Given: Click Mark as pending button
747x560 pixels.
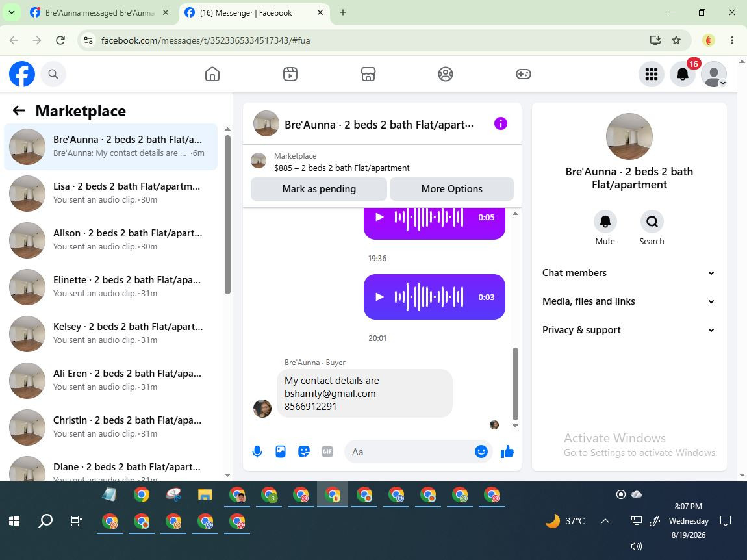Looking at the screenshot, I should (319, 189).
